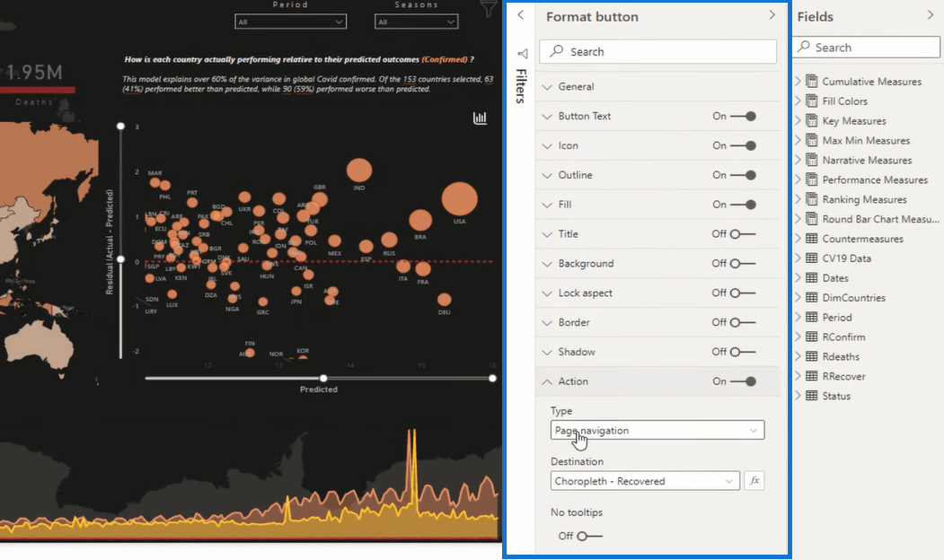The height and width of the screenshot is (560, 944).
Task: Click right arrow of Format button pane
Action: (x=772, y=15)
